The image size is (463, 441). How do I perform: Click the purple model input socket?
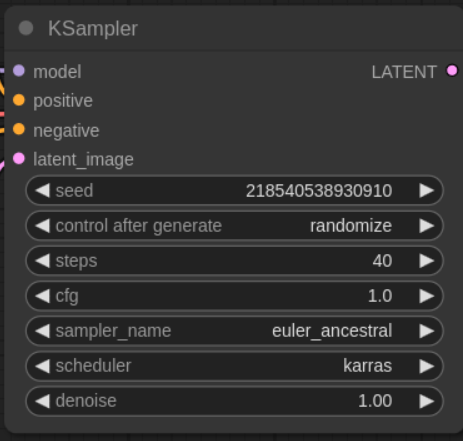tap(19, 71)
